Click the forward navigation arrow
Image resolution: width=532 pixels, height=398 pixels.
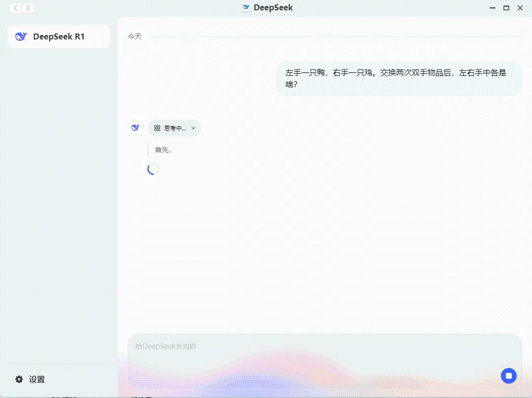[28, 7]
